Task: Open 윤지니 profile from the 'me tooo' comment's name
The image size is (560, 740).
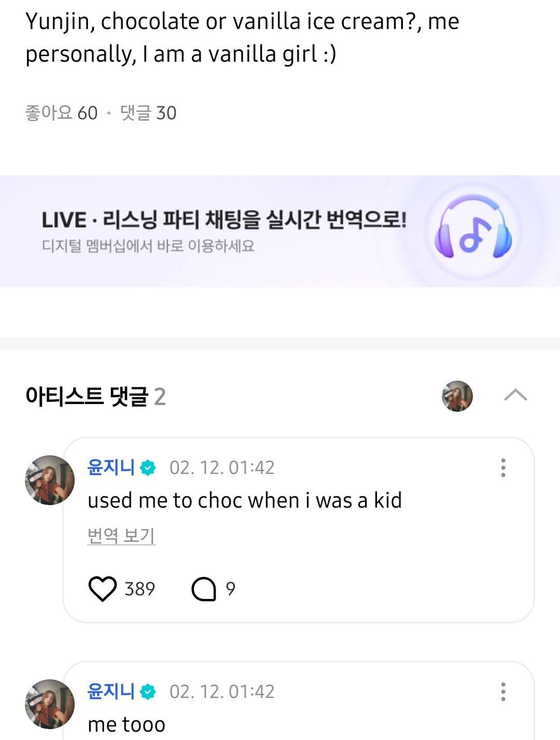Action: tap(111, 691)
